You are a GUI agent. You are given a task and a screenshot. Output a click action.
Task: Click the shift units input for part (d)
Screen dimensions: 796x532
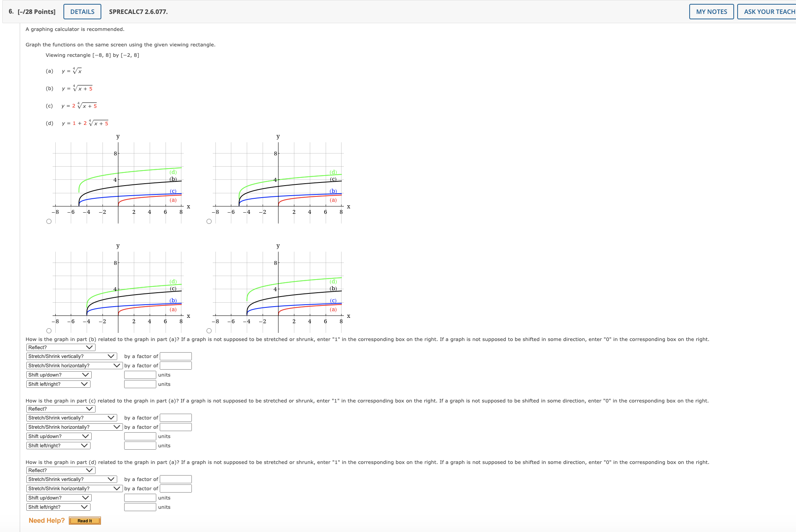[139, 498]
